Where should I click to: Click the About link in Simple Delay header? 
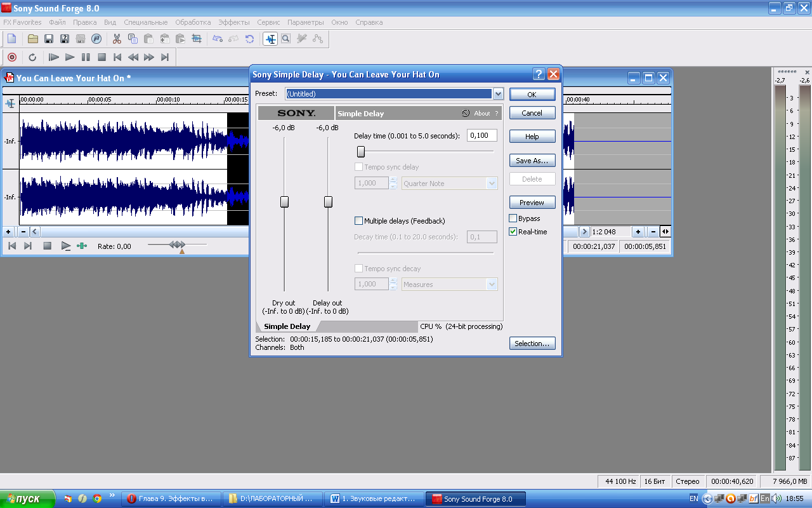pyautogui.click(x=482, y=114)
